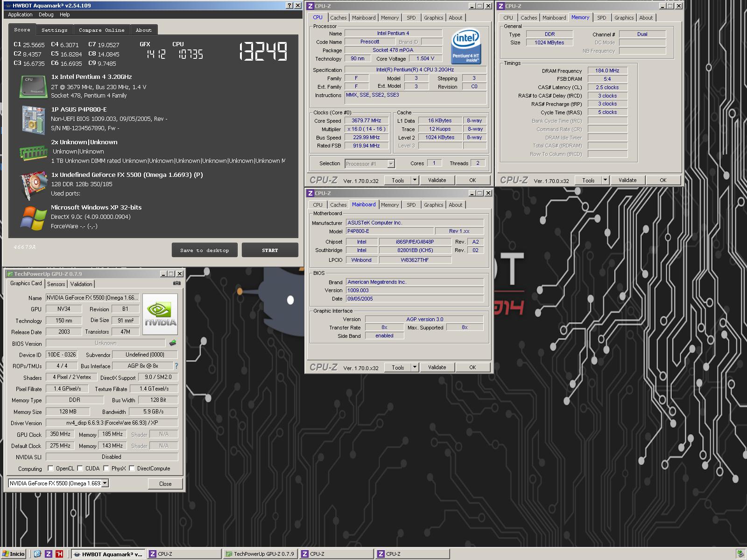Click the GPU-Z Name field value
The image size is (747, 560).
92,298
